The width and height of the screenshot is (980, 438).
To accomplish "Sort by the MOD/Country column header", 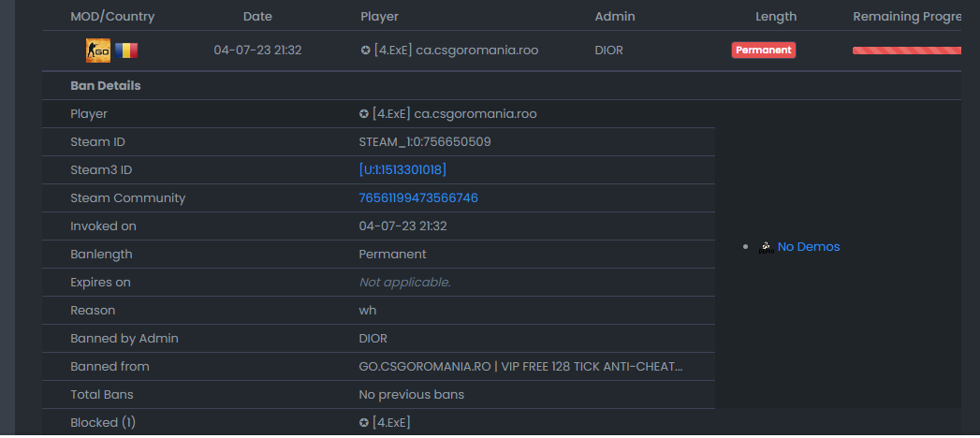I will 112,17.
